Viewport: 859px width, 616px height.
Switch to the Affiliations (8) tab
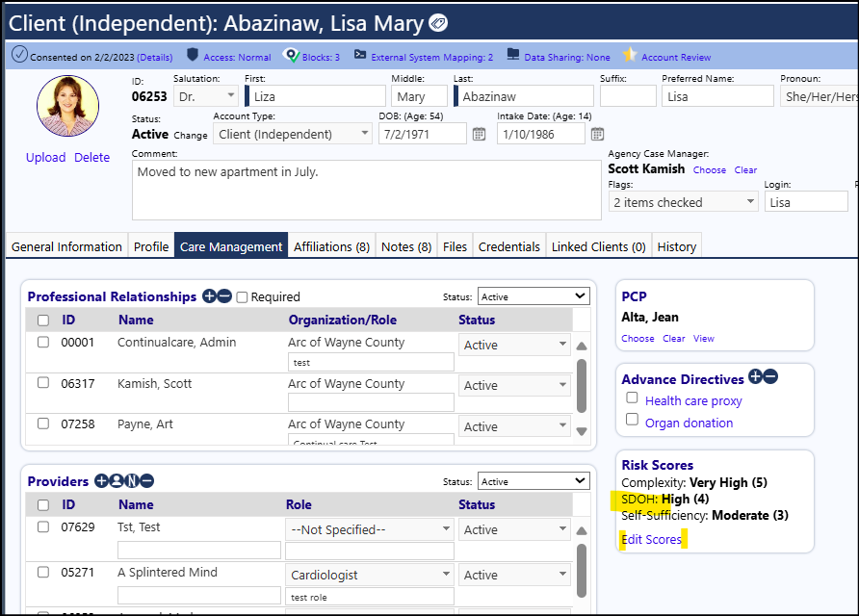click(x=331, y=247)
